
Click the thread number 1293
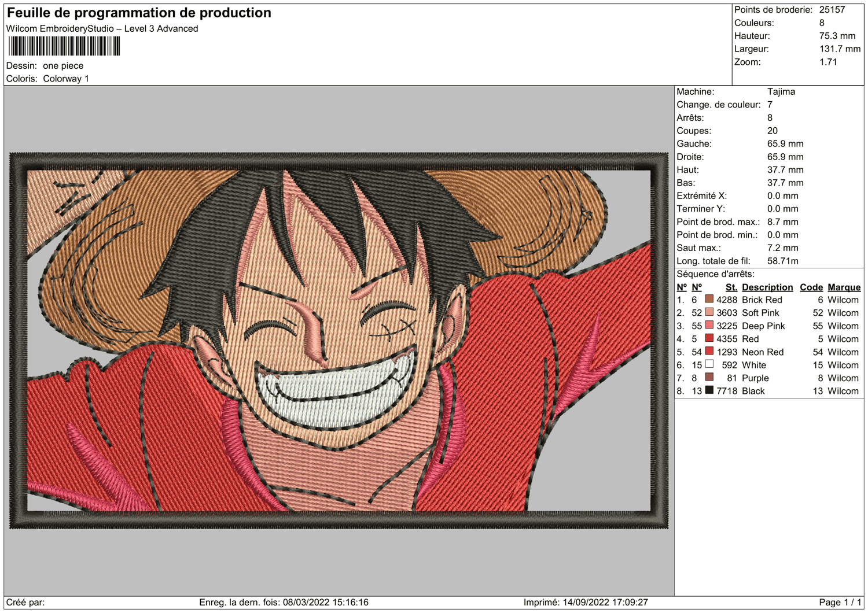click(x=727, y=352)
